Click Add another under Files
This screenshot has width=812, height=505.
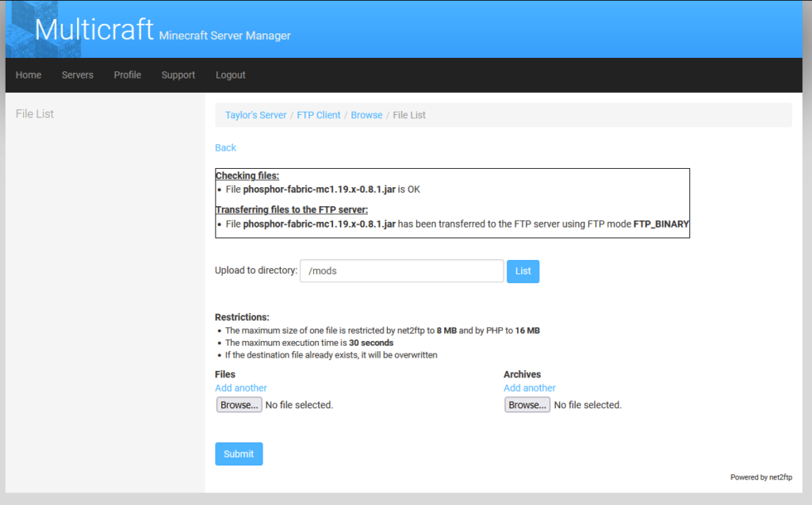pos(240,388)
